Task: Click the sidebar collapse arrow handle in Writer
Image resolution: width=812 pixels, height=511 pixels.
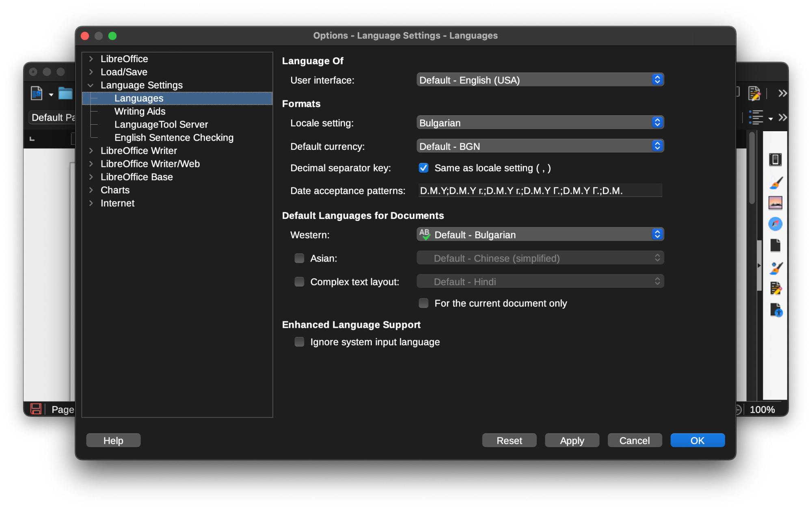Action: [759, 265]
